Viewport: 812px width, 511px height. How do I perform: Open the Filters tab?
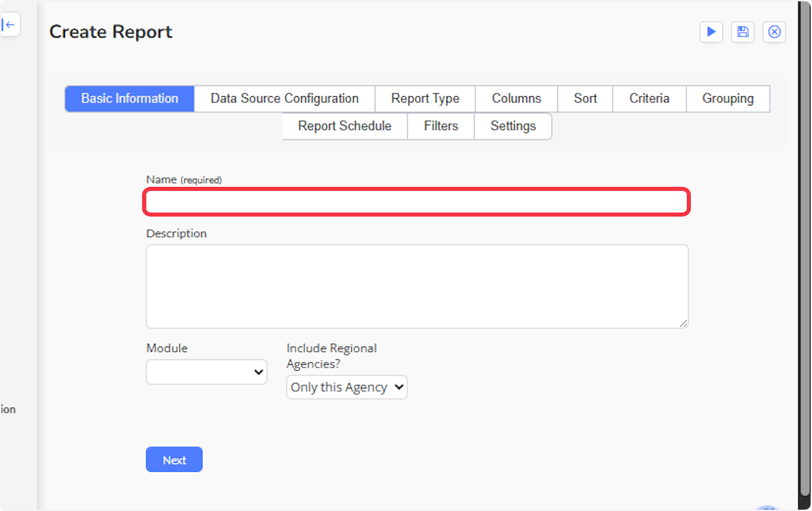pos(441,127)
